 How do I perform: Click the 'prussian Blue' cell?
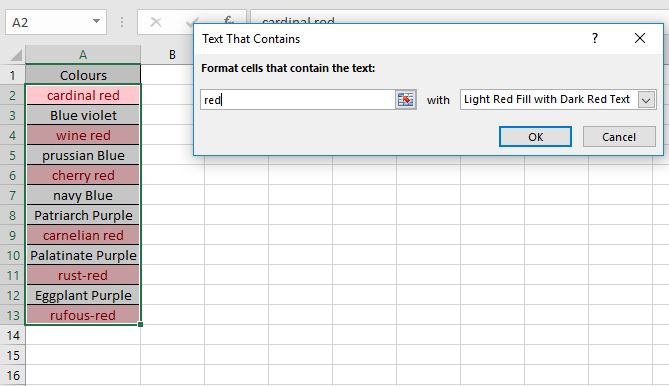(x=83, y=155)
